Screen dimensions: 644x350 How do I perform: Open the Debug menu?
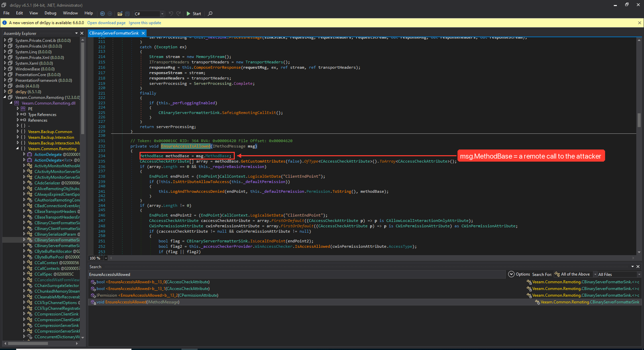coord(50,13)
